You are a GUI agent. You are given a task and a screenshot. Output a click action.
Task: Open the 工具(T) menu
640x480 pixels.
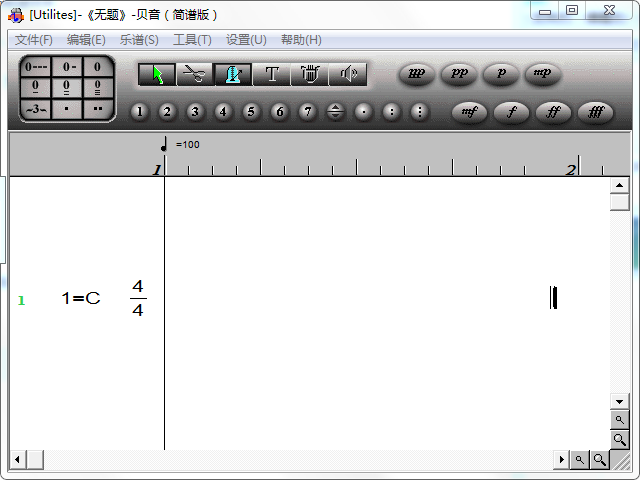(192, 40)
